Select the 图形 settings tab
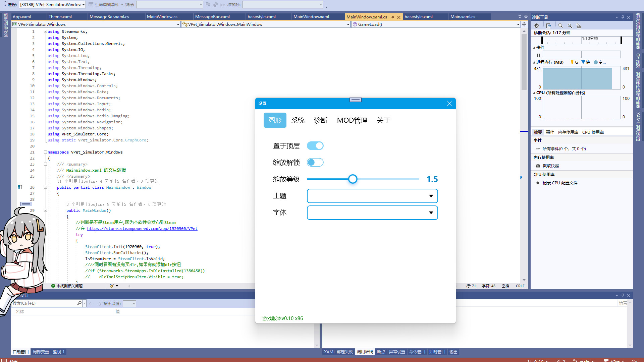This screenshot has height=362, width=644. [275, 120]
